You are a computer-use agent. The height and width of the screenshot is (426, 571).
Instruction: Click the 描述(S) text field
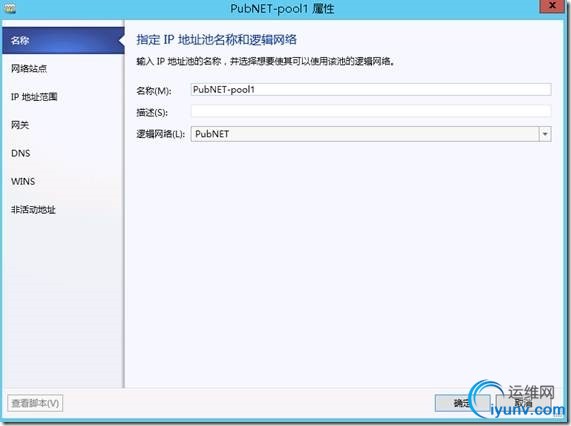coord(371,111)
